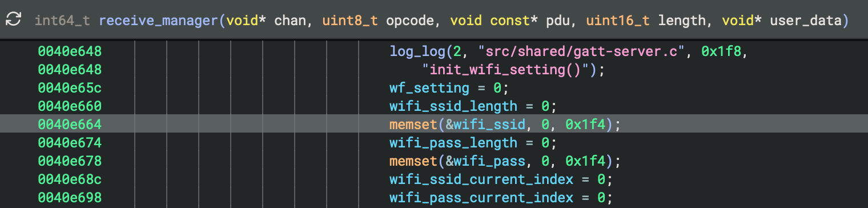This screenshot has width=868, height=208.
Task: Click address 0040e698 in the last row
Action: coord(70,198)
